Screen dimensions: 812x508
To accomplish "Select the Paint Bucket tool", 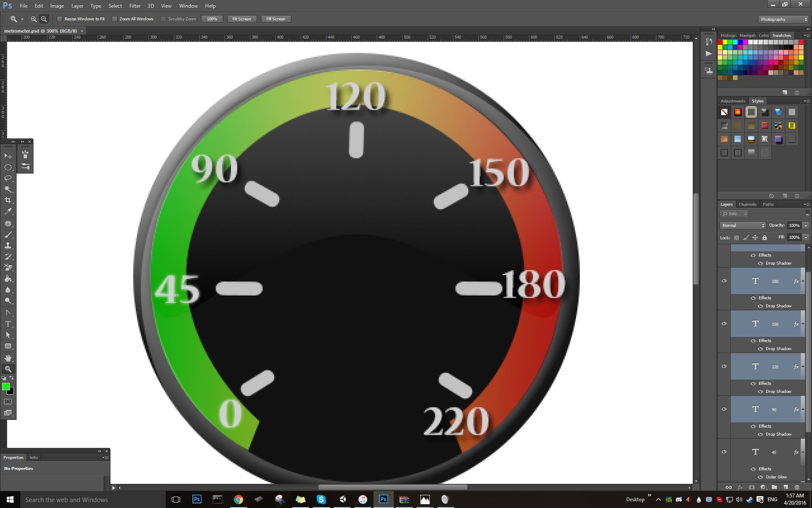I will coord(8,279).
